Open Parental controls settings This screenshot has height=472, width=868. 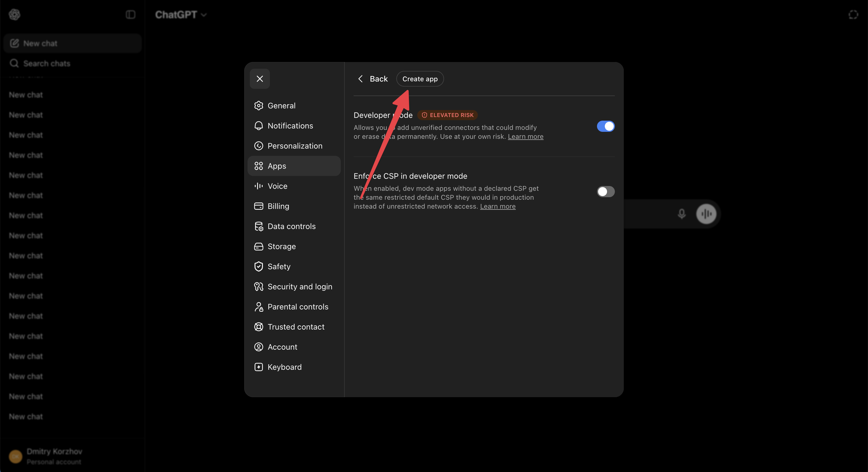click(x=294, y=307)
